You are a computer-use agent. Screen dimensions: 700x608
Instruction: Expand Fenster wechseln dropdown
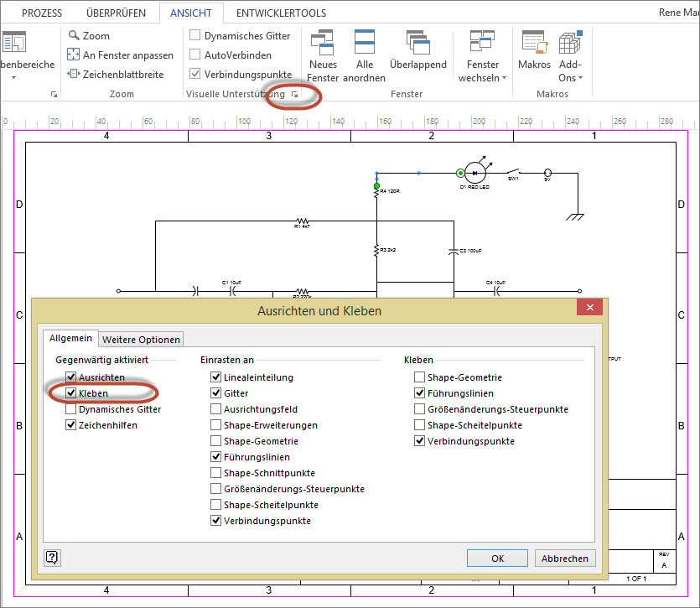pyautogui.click(x=483, y=78)
